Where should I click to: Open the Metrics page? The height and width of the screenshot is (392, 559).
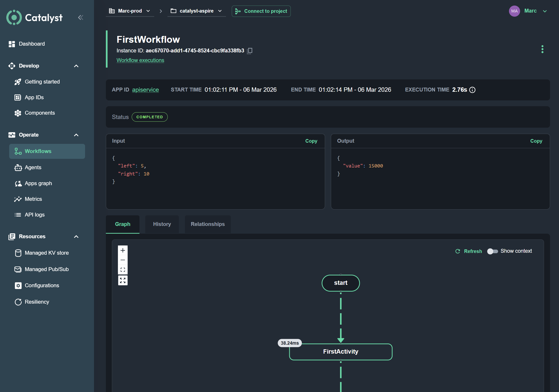(33, 199)
